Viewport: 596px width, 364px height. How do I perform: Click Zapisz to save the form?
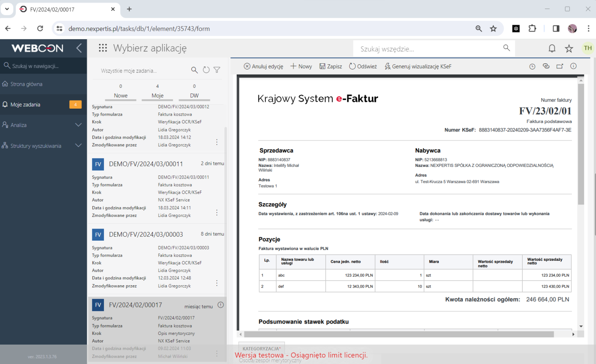pos(331,66)
